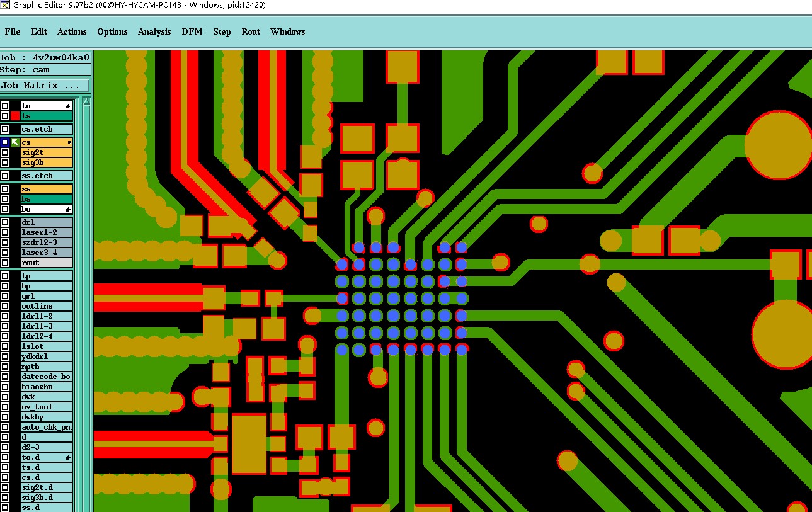Check the bs layer box

point(5,199)
